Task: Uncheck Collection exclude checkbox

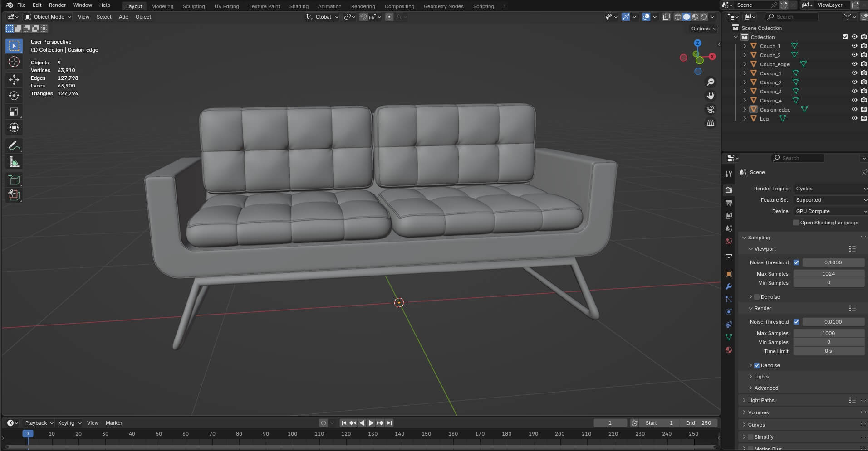Action: (845, 37)
